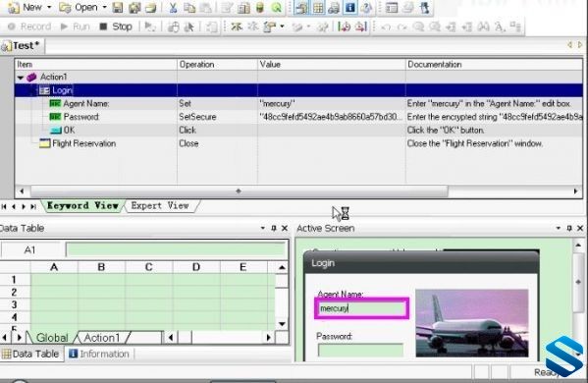Click the "mercury" value cell
The image size is (588, 383).
331,103
